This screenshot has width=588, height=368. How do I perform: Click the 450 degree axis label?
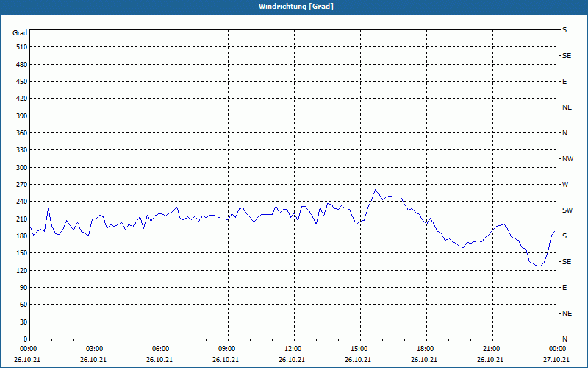coord(22,82)
